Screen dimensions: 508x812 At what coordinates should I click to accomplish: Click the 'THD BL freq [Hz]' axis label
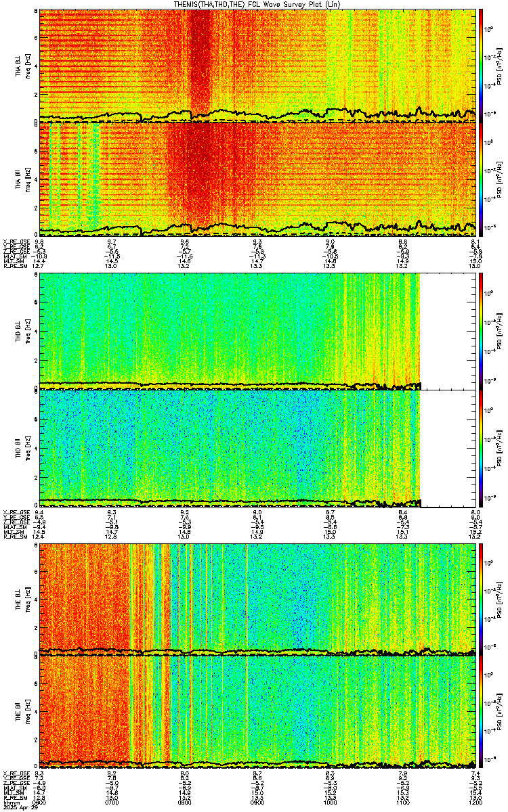[24, 330]
